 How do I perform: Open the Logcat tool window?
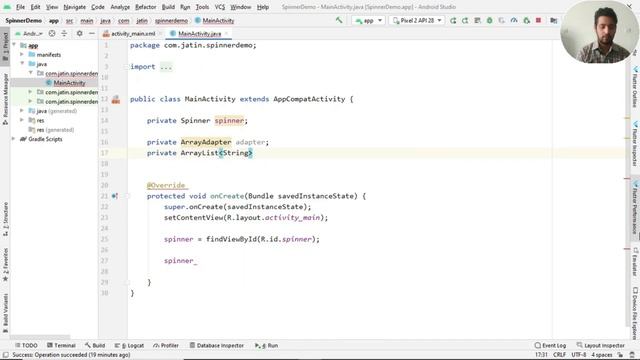[129, 345]
